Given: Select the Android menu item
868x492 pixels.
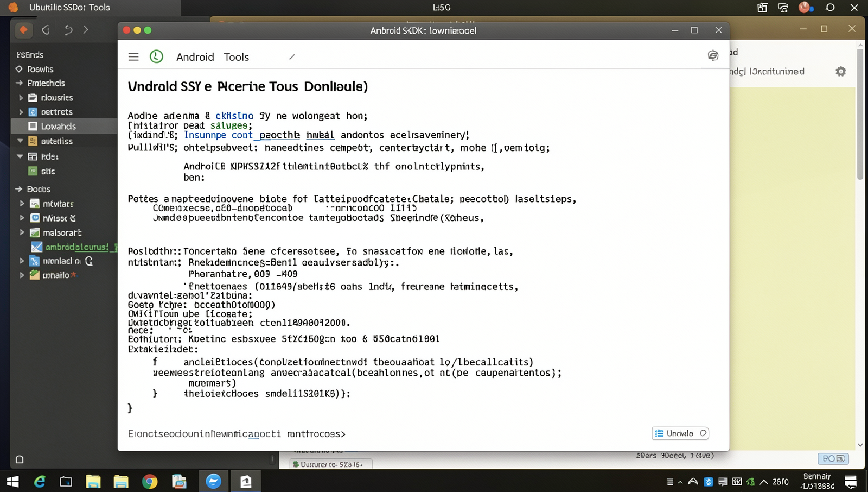Looking at the screenshot, I should 195,57.
